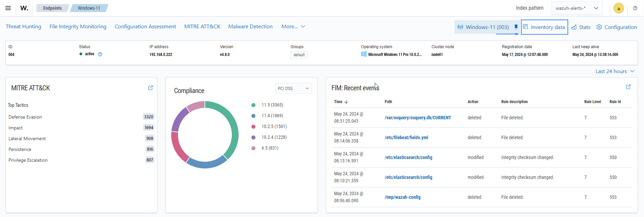Viewport: 644px width, 217px height.
Task: Open Stats view
Action: tap(581, 27)
